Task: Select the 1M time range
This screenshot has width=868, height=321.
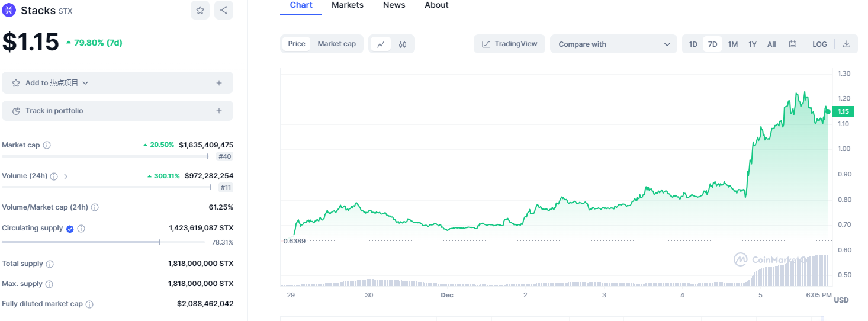Action: point(732,44)
